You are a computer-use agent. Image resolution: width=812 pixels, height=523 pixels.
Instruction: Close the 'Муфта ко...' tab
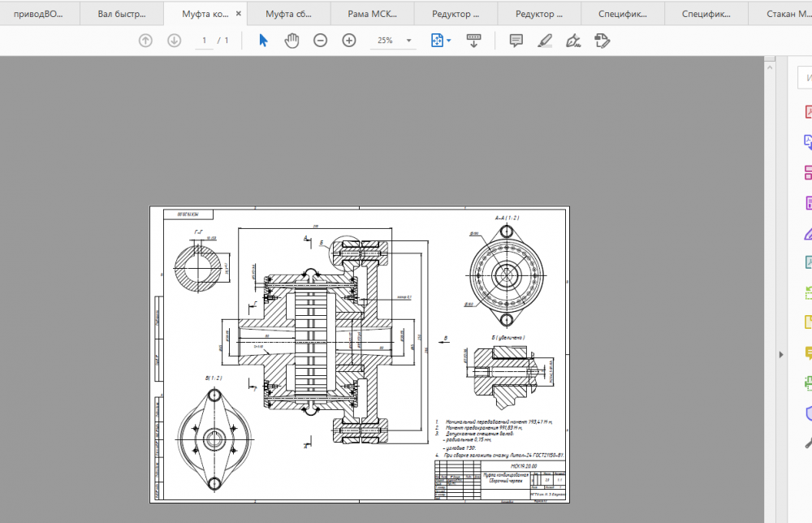238,14
